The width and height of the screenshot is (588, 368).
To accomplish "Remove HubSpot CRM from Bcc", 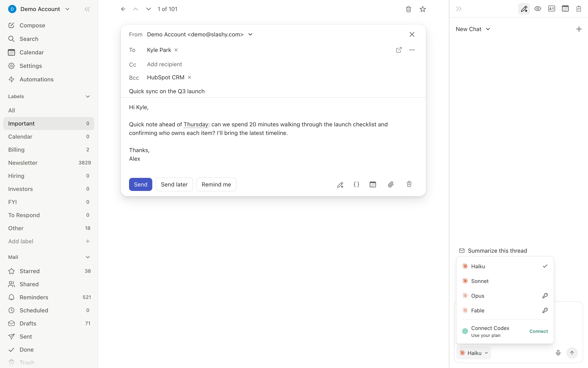I will pos(189,77).
